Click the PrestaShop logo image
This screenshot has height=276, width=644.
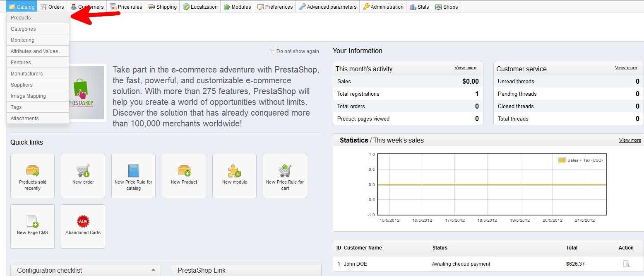86,92
